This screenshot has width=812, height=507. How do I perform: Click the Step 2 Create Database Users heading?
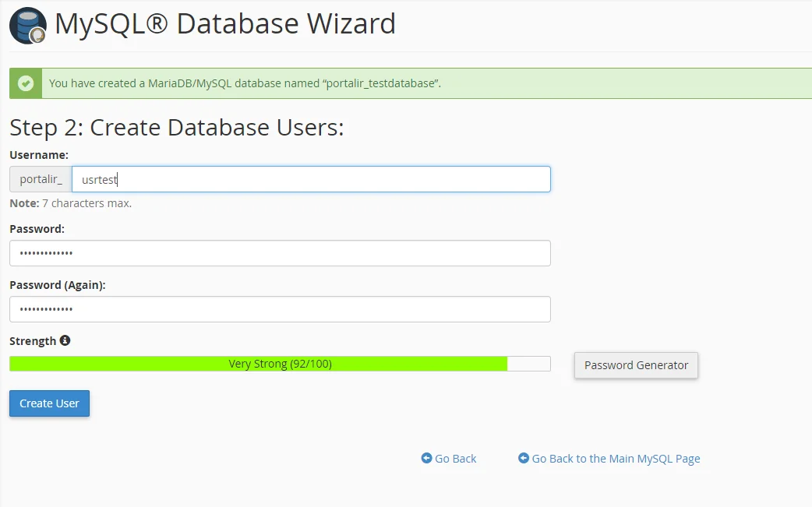177,128
